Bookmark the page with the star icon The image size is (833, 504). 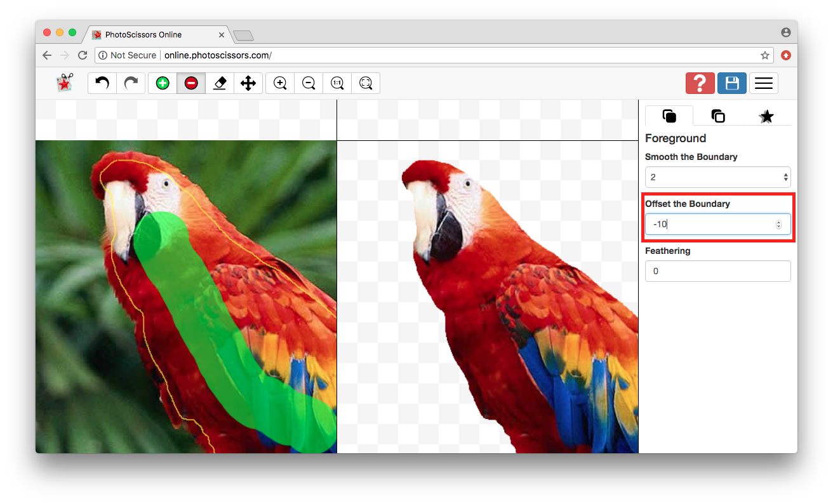[765, 55]
